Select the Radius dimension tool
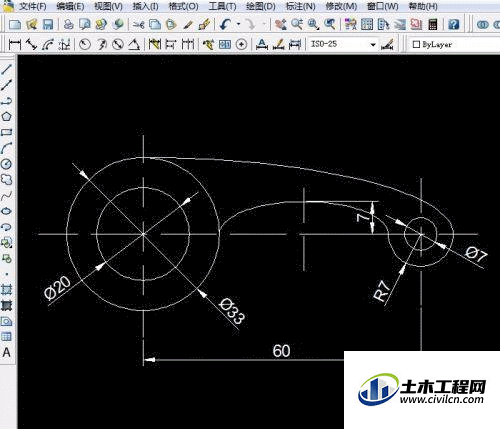The height and width of the screenshot is (429, 500). 85,44
